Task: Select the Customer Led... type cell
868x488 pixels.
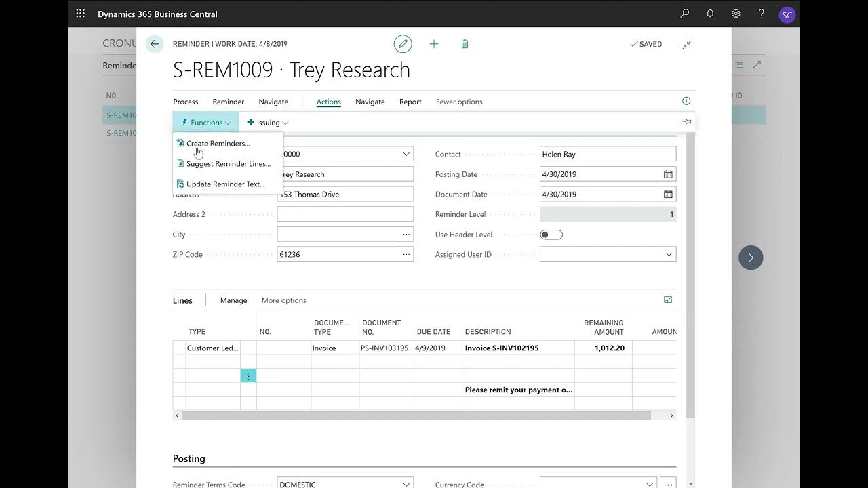Action: pos(213,348)
